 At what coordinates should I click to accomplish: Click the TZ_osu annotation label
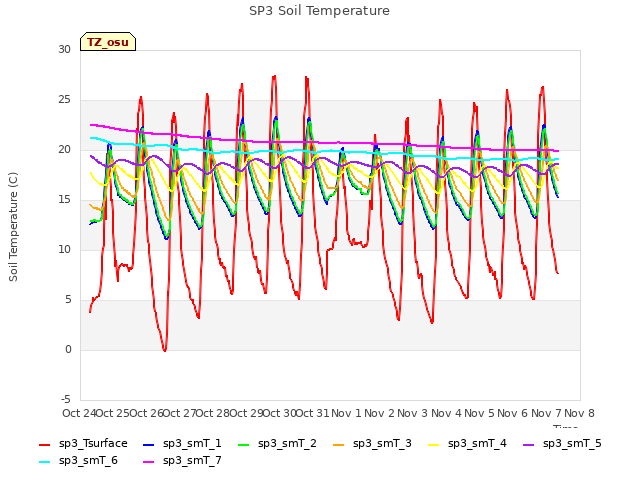(x=108, y=42)
